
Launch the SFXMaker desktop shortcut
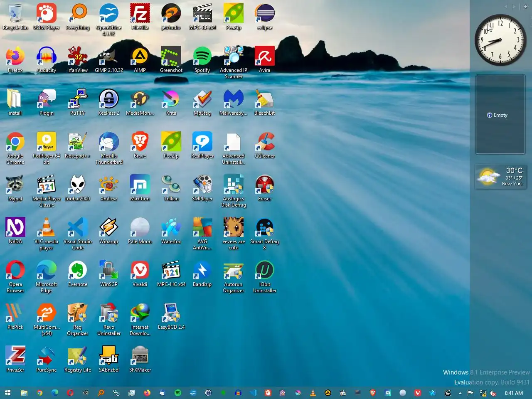pyautogui.click(x=140, y=360)
